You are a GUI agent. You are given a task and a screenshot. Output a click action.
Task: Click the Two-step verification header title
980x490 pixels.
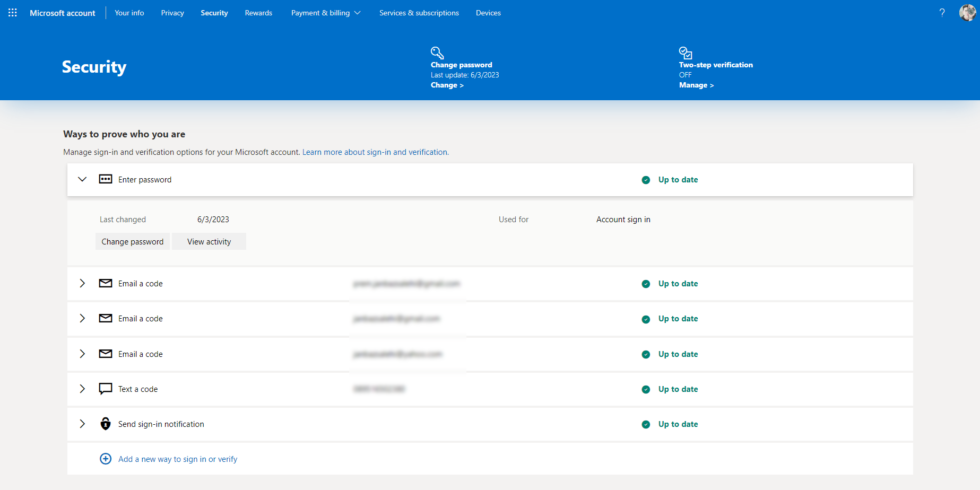716,65
